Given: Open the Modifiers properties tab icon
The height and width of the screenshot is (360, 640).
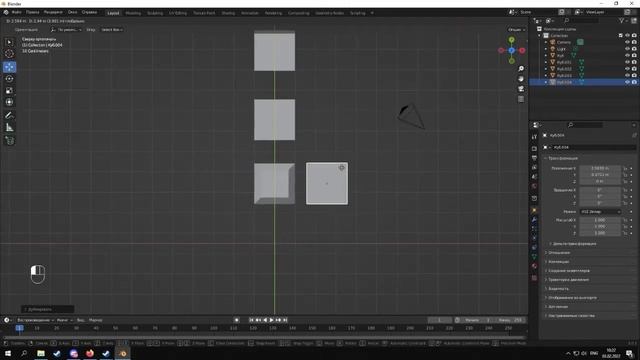Looking at the screenshot, I should tap(534, 220).
